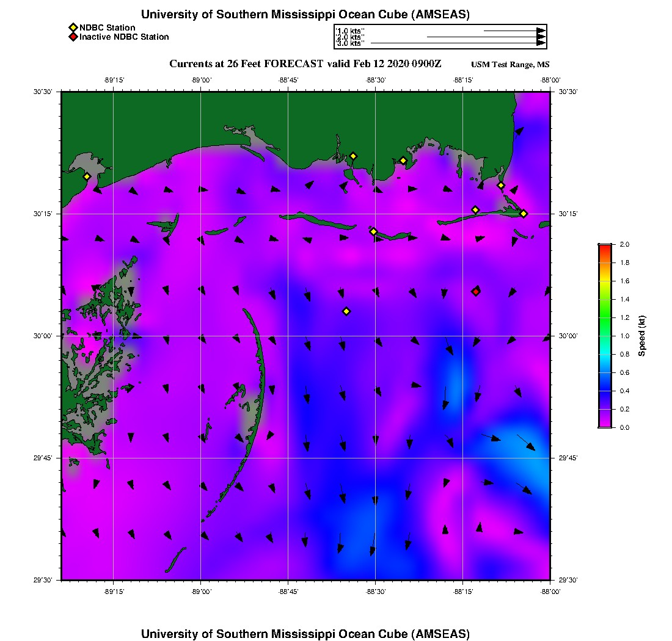672x641 pixels.
Task: Click the Currents at 26 Feet FORECAST heading
Action: click(305, 64)
